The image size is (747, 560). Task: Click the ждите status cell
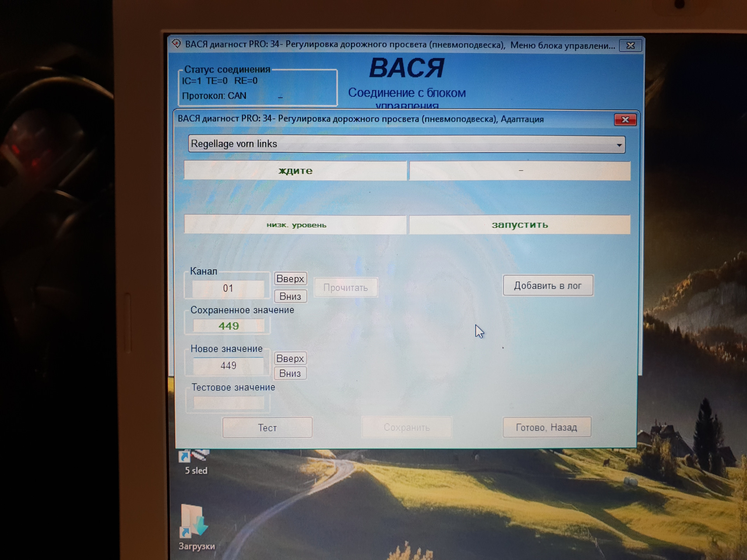point(295,171)
